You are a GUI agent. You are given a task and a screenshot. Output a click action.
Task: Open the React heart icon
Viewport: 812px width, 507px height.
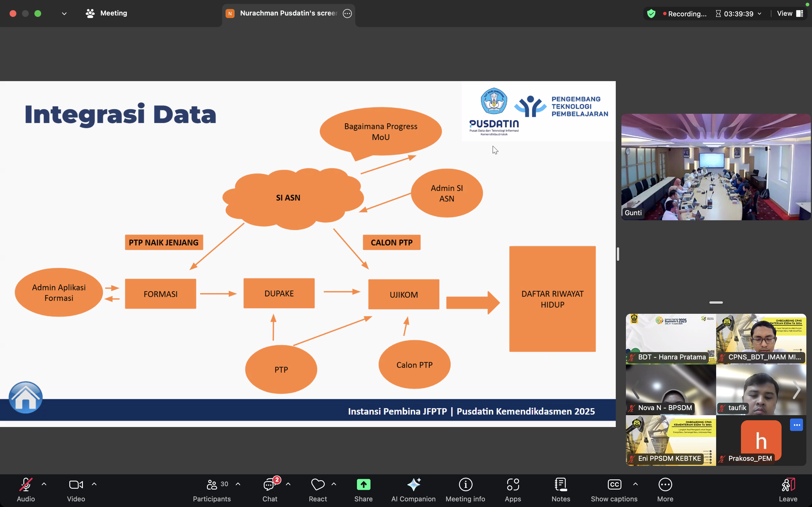pyautogui.click(x=318, y=484)
